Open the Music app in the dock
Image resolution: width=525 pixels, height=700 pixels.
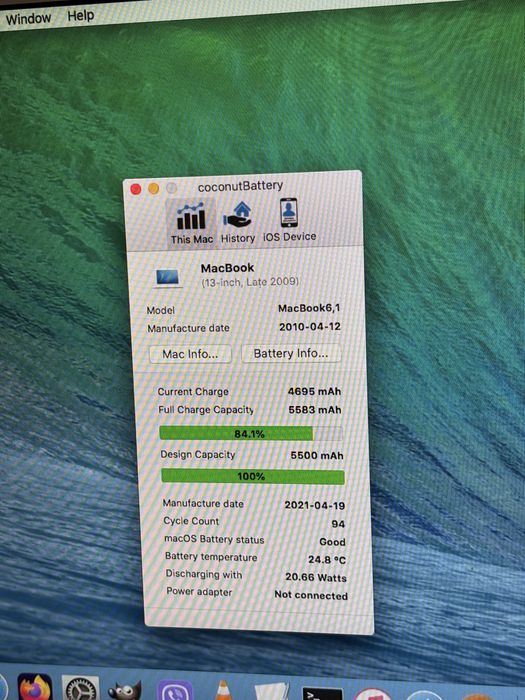[x=372, y=694]
